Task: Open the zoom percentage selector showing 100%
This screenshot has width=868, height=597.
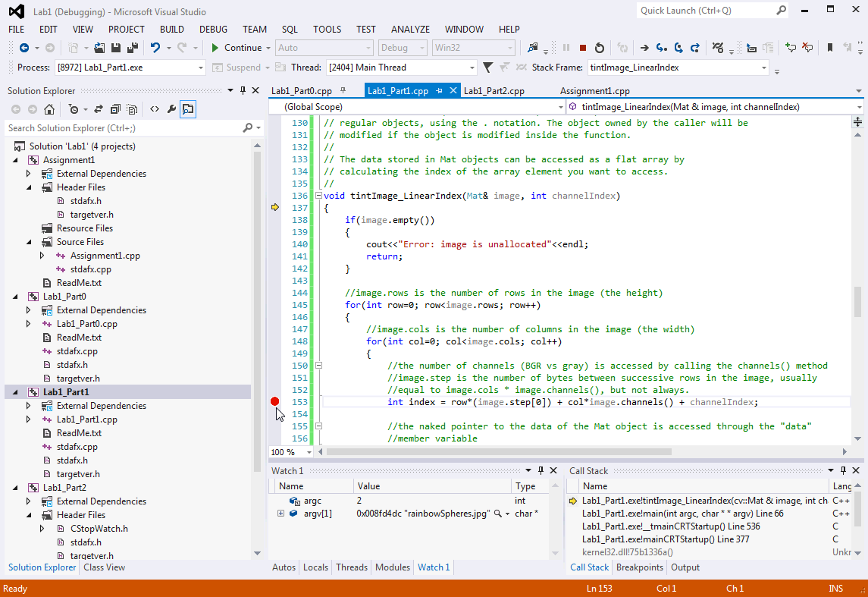Action: 290,452
